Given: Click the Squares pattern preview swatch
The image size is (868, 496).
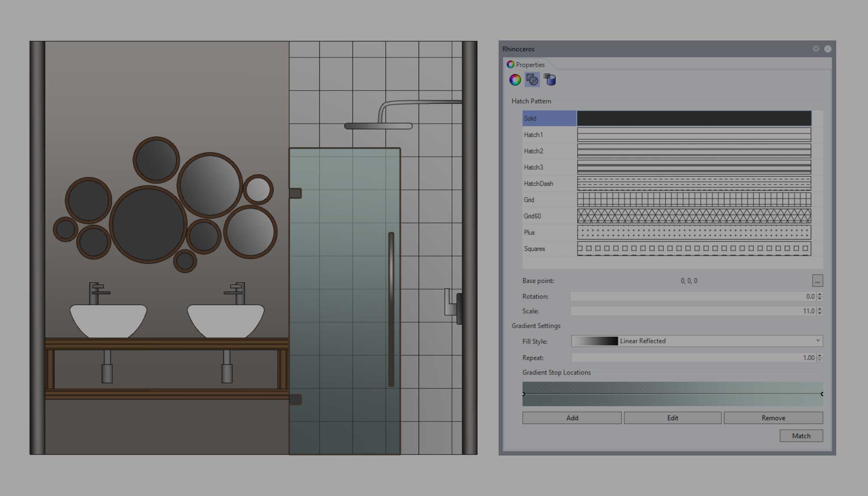Looking at the screenshot, I should (694, 249).
